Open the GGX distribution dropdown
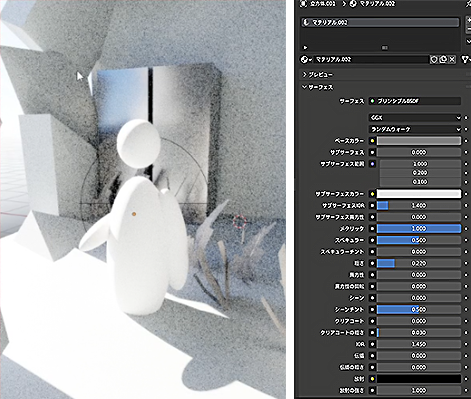The image size is (471, 399). [x=415, y=118]
